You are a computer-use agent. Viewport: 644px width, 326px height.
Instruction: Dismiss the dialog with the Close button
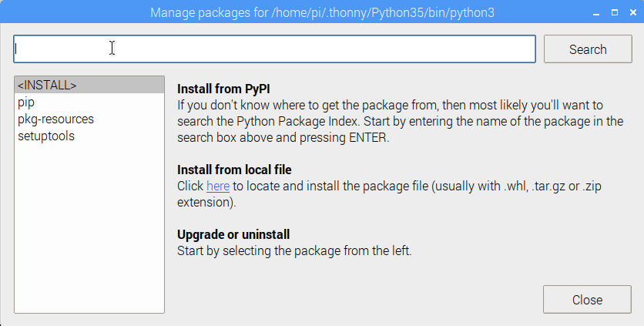tap(587, 300)
